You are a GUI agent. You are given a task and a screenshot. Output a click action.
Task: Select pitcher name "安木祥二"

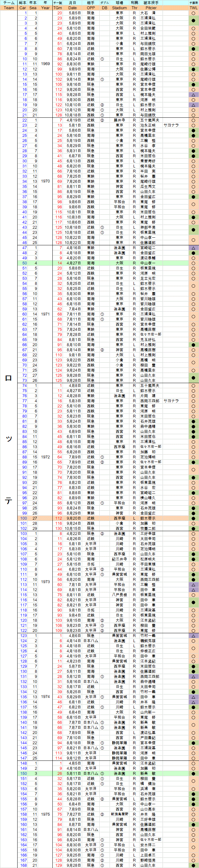[148, 845]
